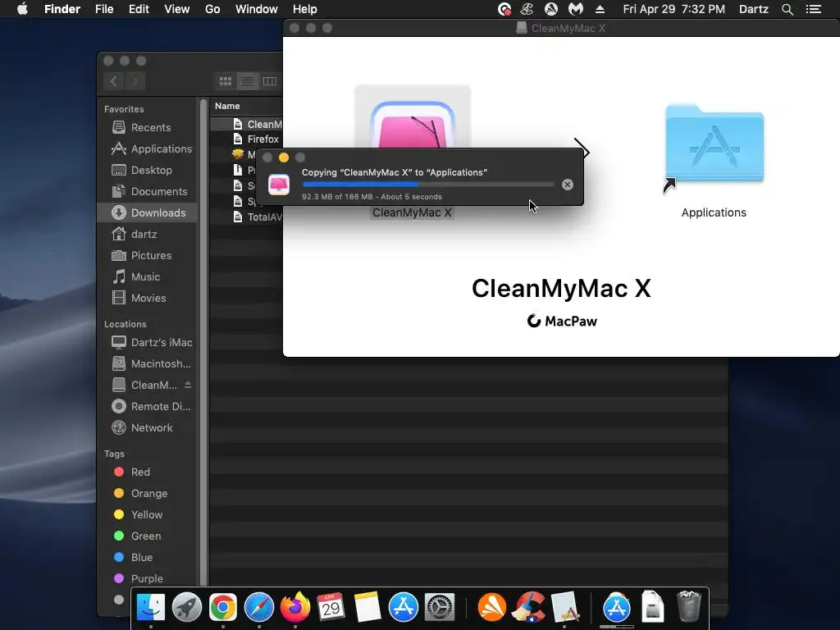The width and height of the screenshot is (840, 630).
Task: Go back in the Finder window
Action: 113,81
